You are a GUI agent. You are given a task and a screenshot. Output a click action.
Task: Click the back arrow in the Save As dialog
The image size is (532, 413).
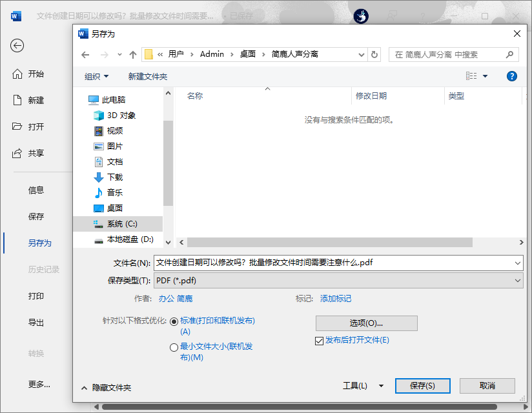pos(85,54)
